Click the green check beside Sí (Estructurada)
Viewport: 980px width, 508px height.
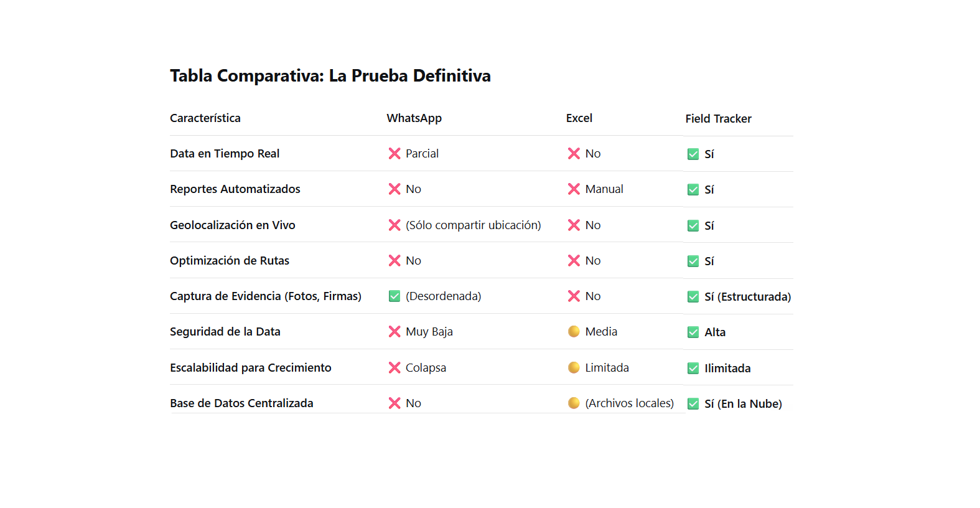click(693, 297)
